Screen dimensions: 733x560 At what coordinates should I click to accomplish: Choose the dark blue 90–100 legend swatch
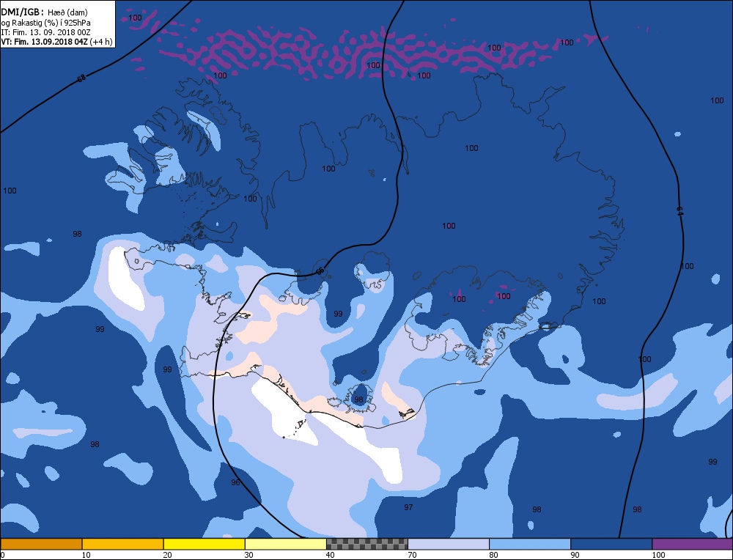pyautogui.click(x=611, y=544)
